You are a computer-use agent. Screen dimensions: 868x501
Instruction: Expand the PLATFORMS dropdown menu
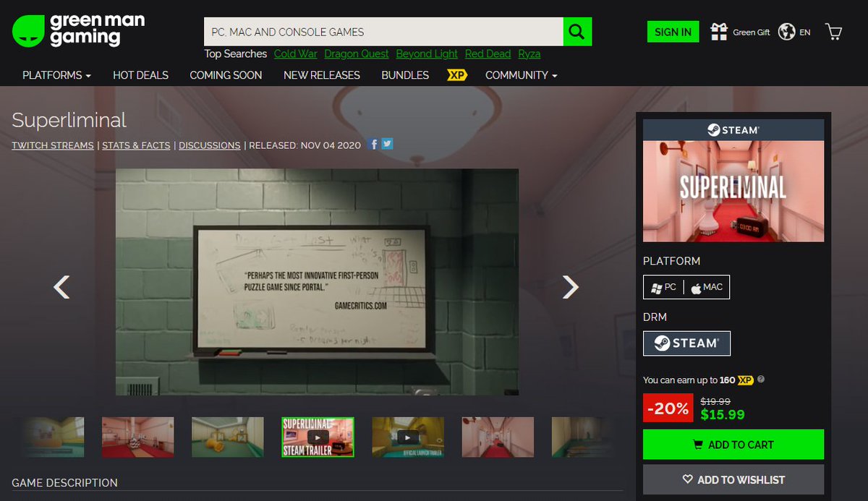pyautogui.click(x=56, y=75)
